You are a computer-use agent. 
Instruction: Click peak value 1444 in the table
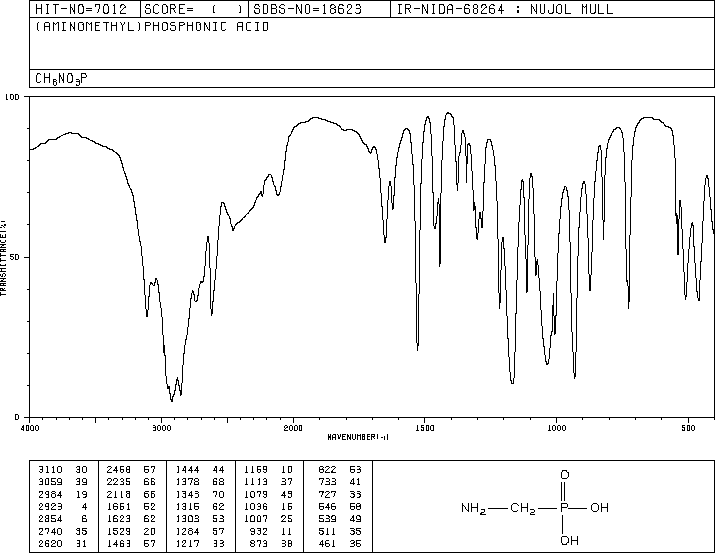point(187,470)
